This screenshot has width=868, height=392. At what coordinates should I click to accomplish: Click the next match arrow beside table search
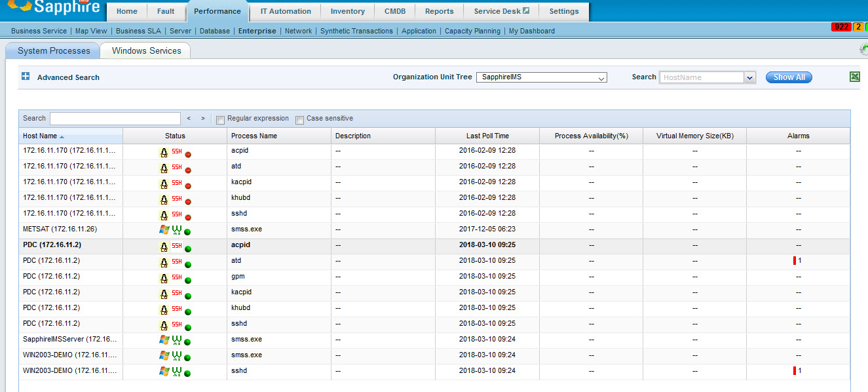203,119
